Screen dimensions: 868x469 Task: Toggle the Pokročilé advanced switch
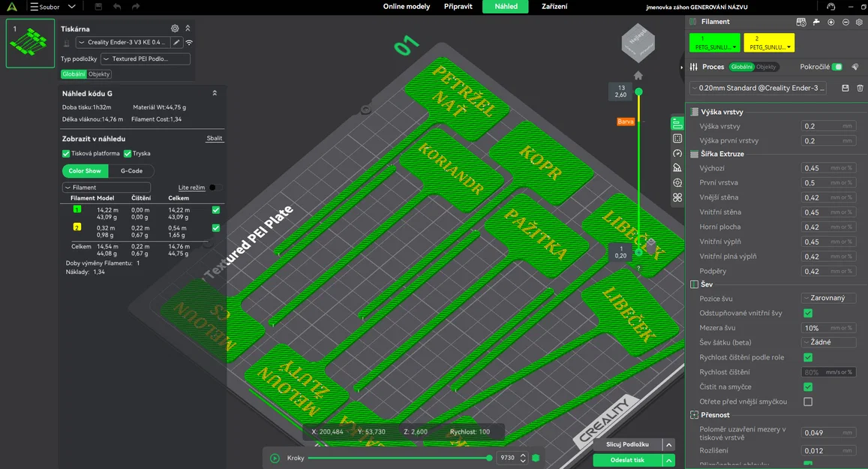coord(837,67)
